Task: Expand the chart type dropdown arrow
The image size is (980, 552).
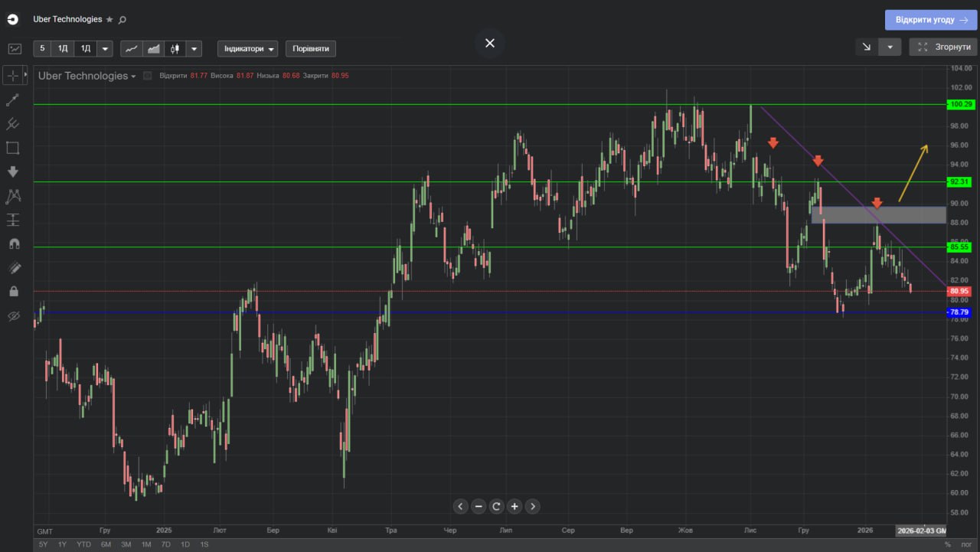Action: (194, 49)
